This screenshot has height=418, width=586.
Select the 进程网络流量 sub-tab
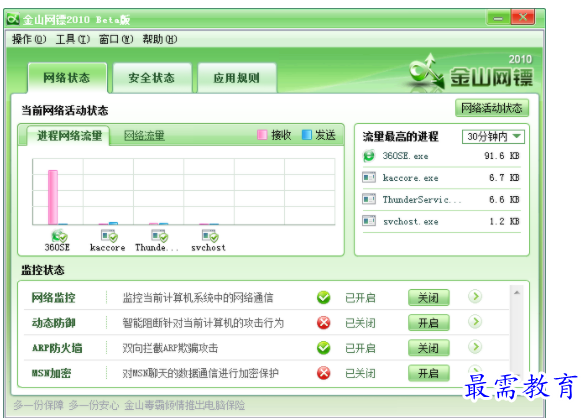click(70, 135)
